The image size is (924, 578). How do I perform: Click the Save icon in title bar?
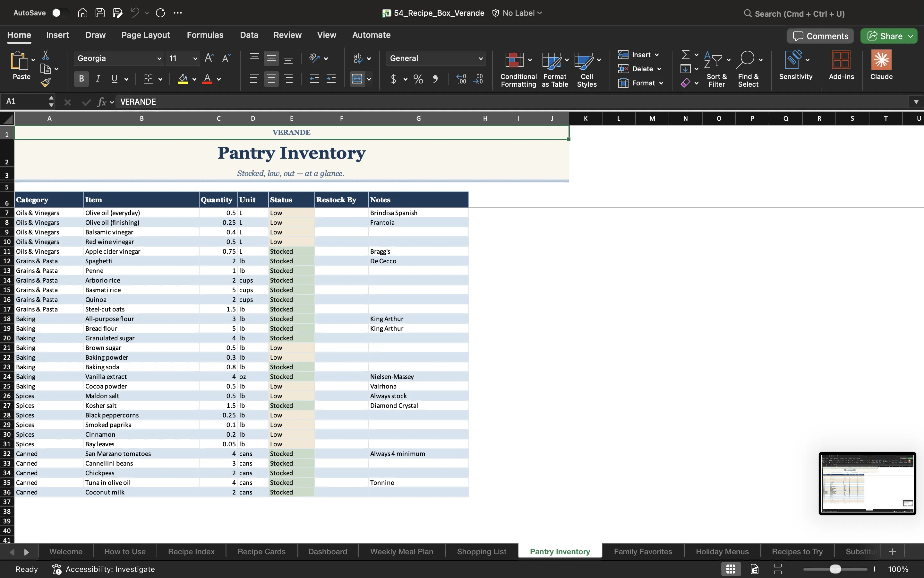pyautogui.click(x=100, y=13)
